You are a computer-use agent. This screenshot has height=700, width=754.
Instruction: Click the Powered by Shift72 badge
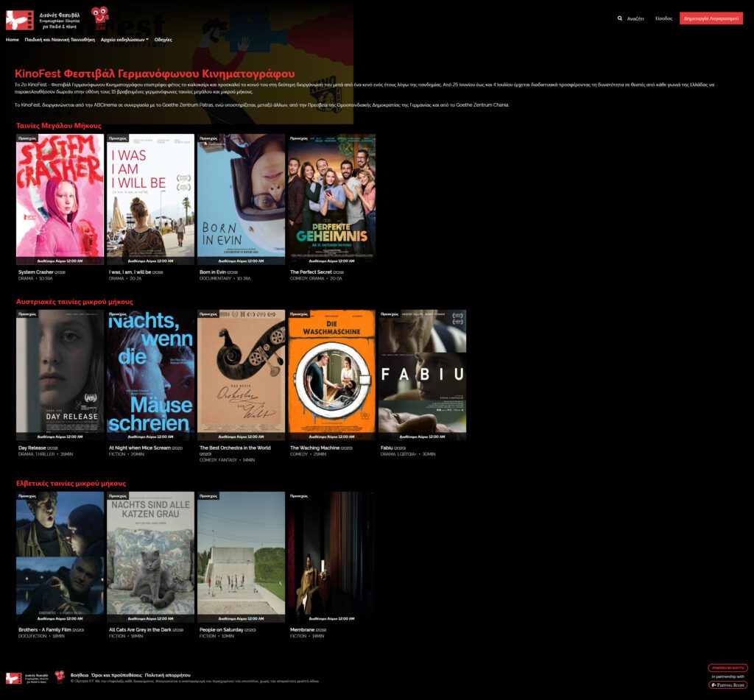coord(727,668)
